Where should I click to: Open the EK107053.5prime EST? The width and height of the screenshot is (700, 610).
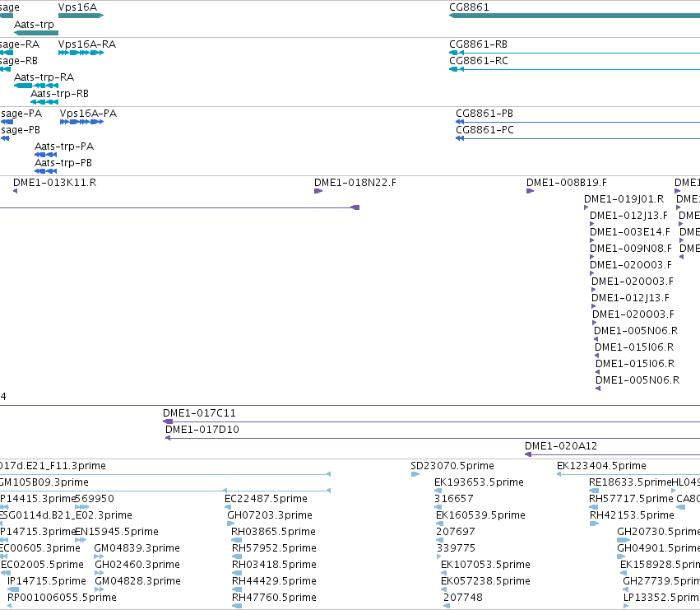click(485, 566)
